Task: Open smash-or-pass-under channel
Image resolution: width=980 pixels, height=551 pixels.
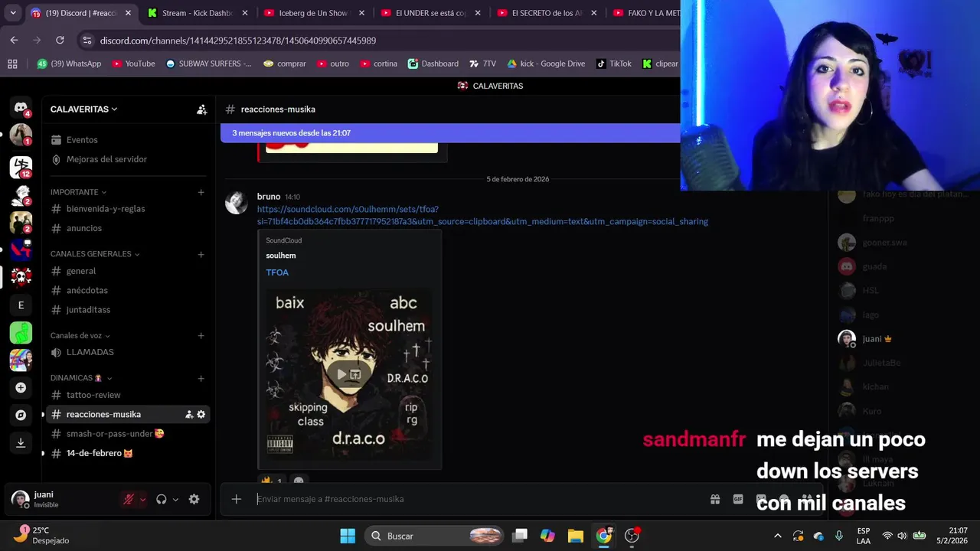Action: pos(128,434)
